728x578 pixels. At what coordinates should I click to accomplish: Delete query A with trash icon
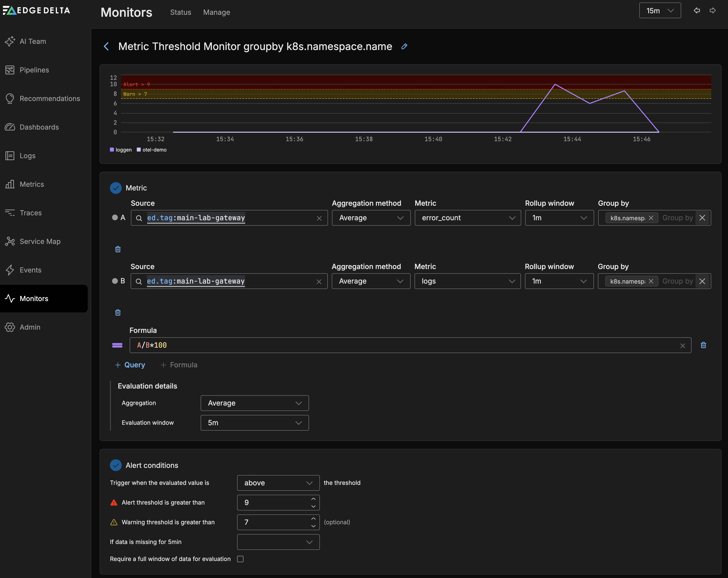(118, 249)
